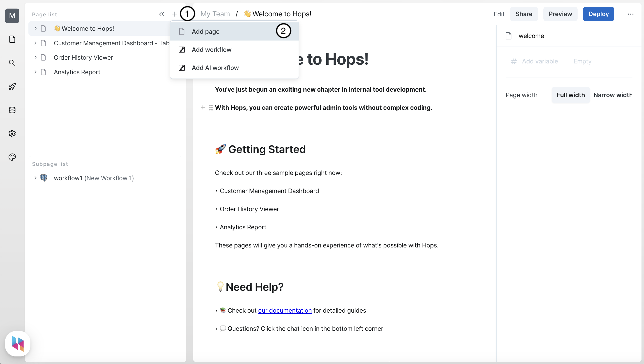Click the page icon of Order History Viewer
644x364 pixels.
point(43,58)
